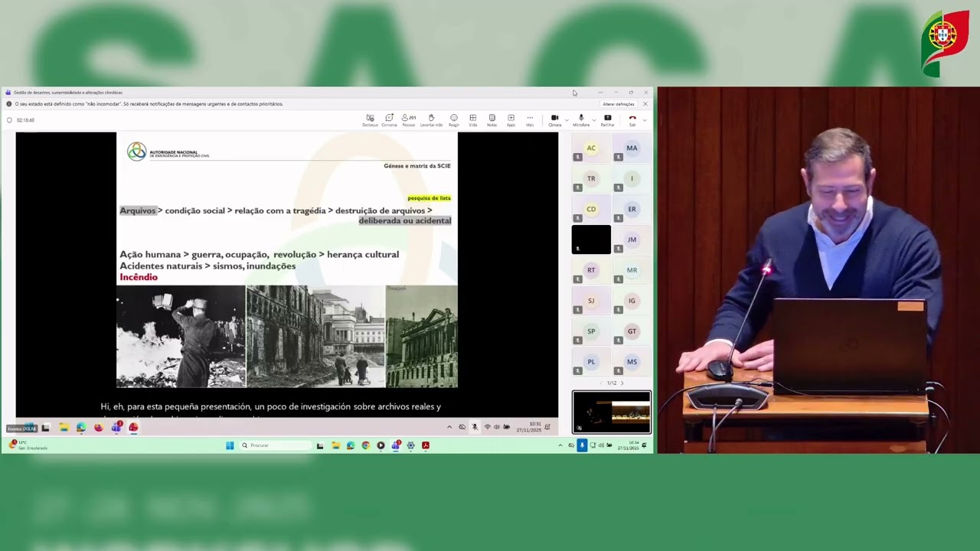Screen dimensions: 980x551
Task: Dismiss the do-not-disturb notification banner
Action: [645, 104]
